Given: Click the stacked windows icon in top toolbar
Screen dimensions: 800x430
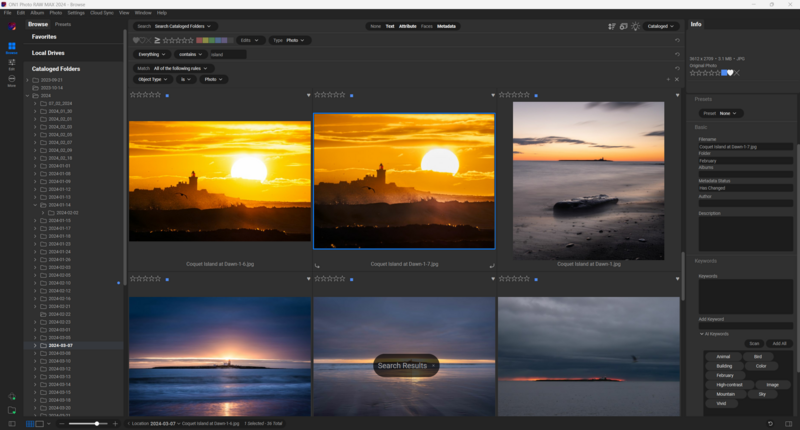Looking at the screenshot, I should click(623, 26).
